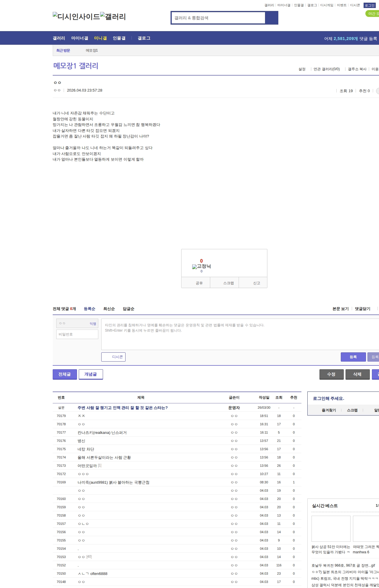This screenshot has width=379, height=588.
Task: Click the 2,581,209개 comment count text
Action: 346,39
